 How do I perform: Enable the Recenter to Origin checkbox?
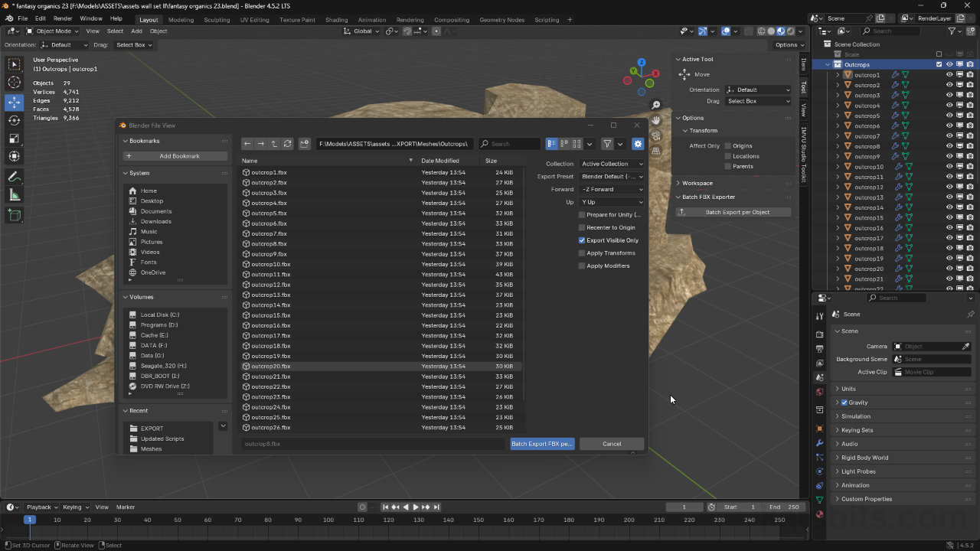coord(582,227)
